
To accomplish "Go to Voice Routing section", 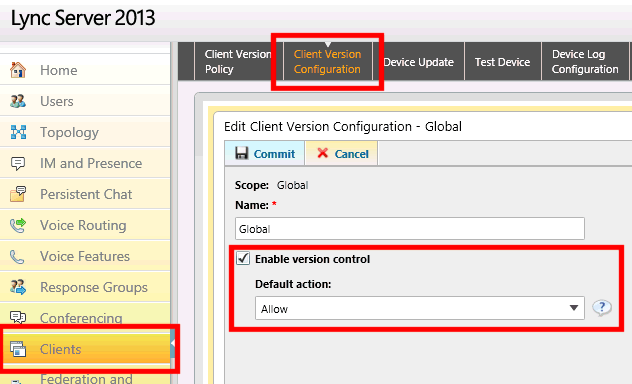I will click(85, 225).
